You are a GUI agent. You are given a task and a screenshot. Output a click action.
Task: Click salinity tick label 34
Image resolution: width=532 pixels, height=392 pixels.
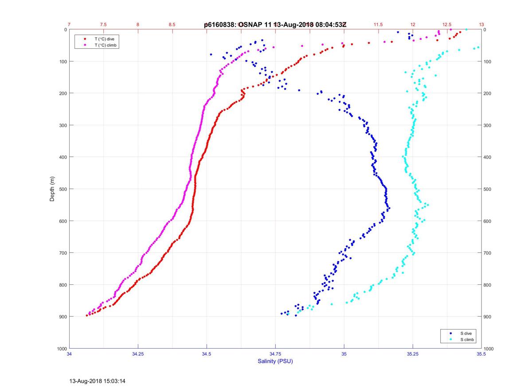pyautogui.click(x=70, y=354)
